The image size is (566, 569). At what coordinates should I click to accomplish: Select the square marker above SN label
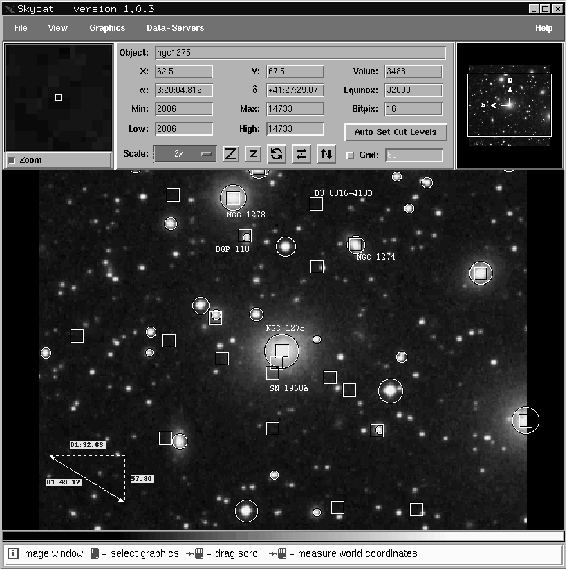pos(272,373)
